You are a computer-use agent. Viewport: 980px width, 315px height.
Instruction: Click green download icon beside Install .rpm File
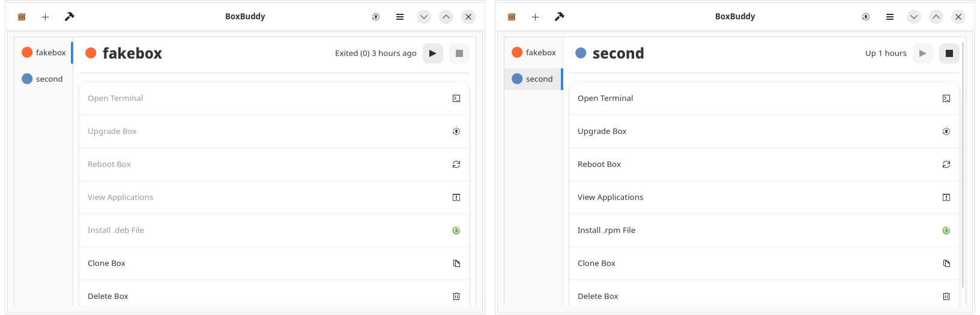946,230
